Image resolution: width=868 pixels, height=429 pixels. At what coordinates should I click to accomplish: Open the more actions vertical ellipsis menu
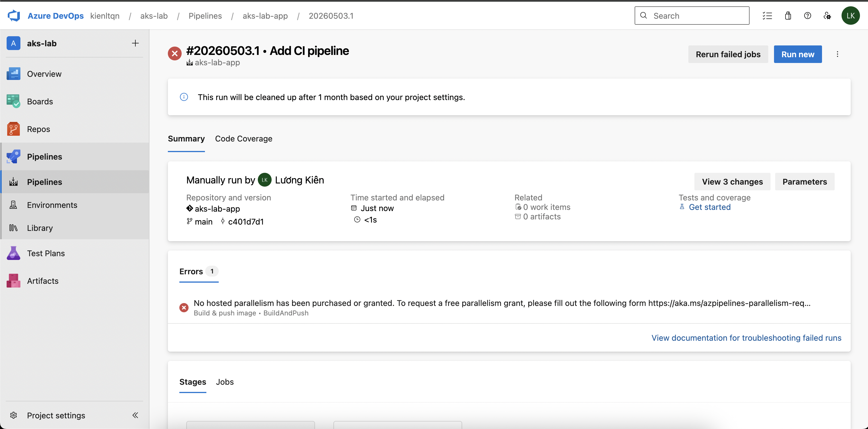tap(837, 54)
